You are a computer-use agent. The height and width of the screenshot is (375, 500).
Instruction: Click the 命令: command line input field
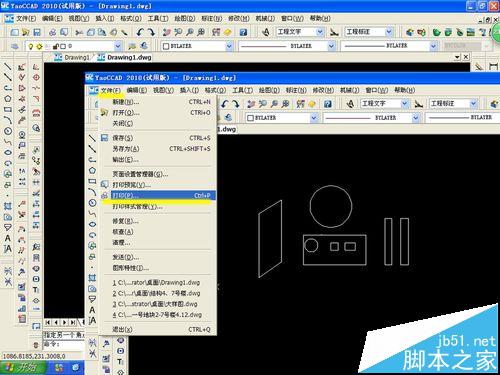[x=64, y=344]
